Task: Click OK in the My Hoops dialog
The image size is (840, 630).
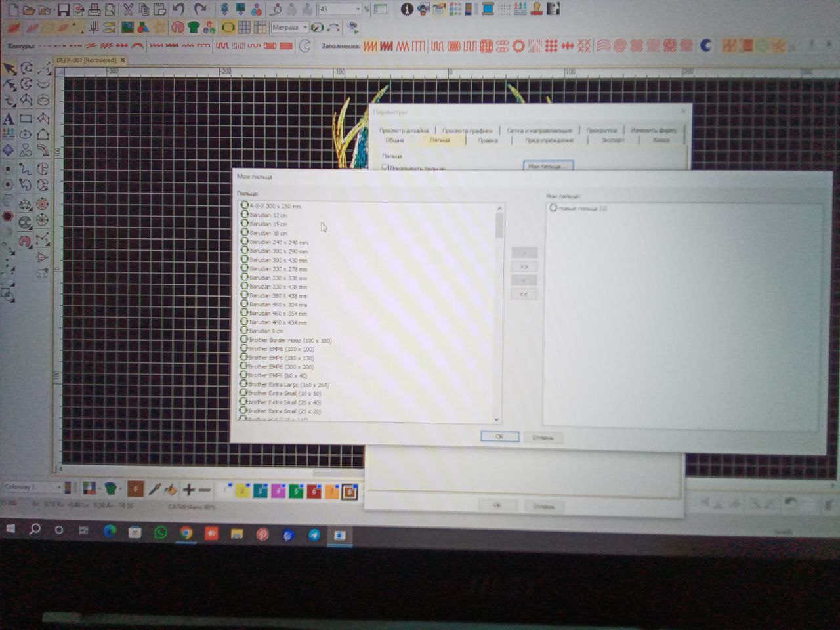Action: click(499, 436)
